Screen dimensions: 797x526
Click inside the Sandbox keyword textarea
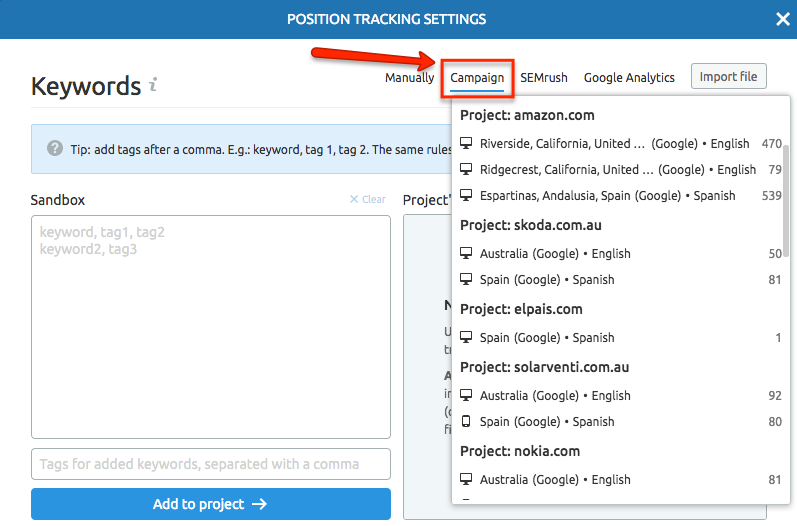tap(211, 327)
